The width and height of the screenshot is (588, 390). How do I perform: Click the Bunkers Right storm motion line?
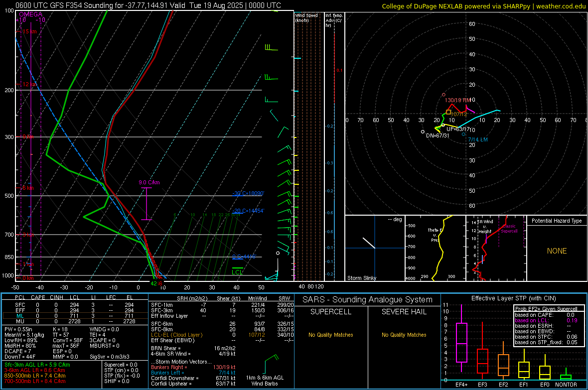193,368
